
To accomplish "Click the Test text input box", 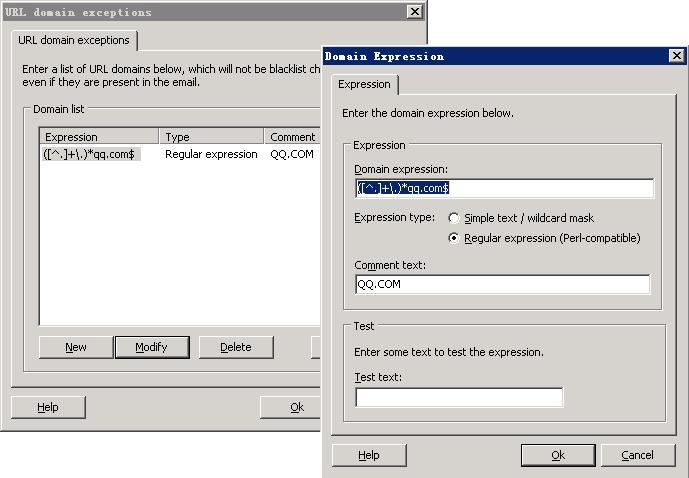I will click(459, 397).
